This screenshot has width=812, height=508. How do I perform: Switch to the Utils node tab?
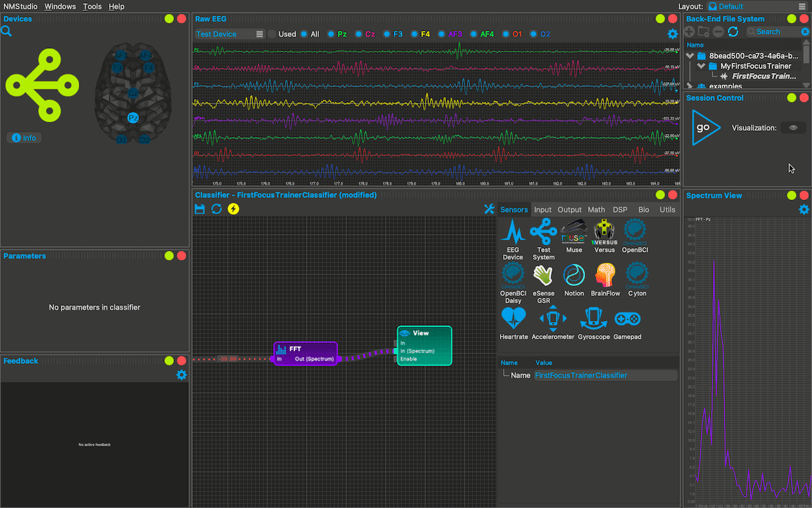(667, 210)
